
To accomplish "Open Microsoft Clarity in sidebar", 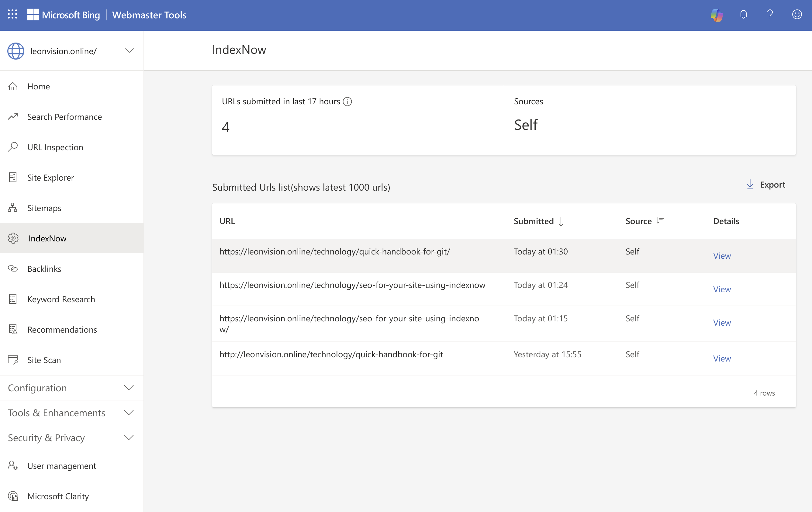I will coord(58,496).
